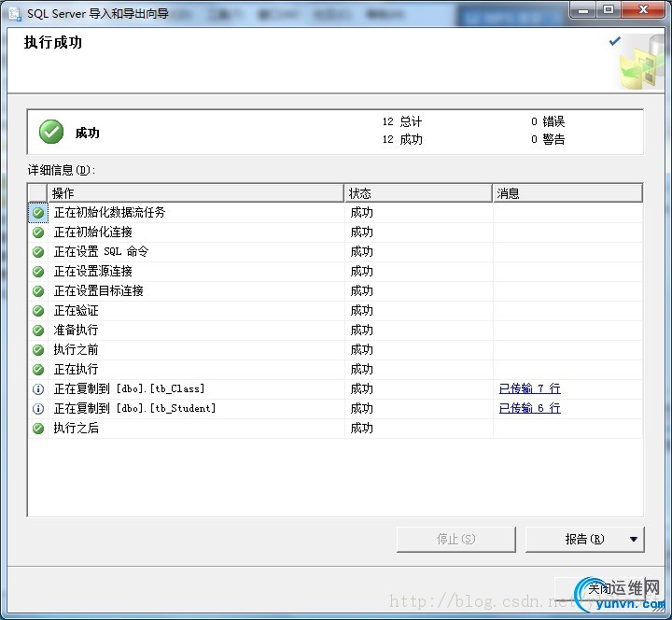The width and height of the screenshot is (672, 620).
Task: Select the 正在设置 SQL 命令 row
Action: [335, 252]
